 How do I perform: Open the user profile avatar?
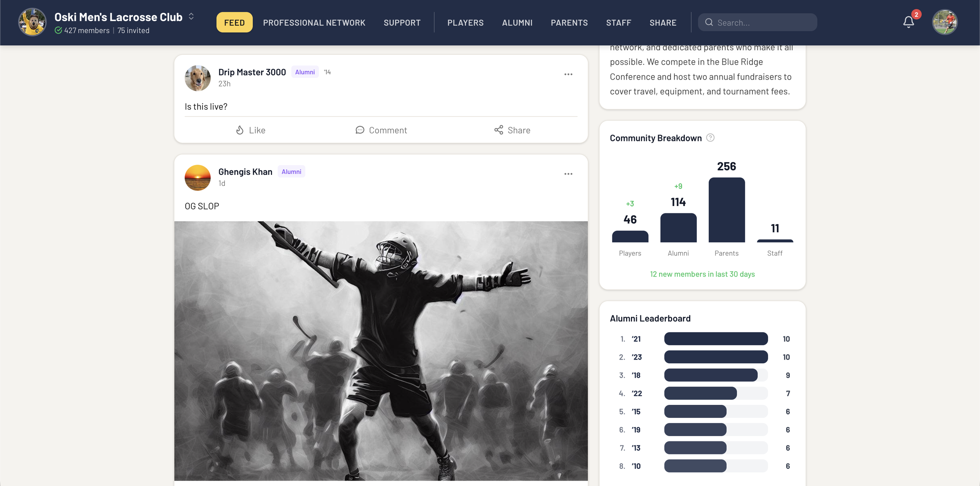[x=944, y=22]
